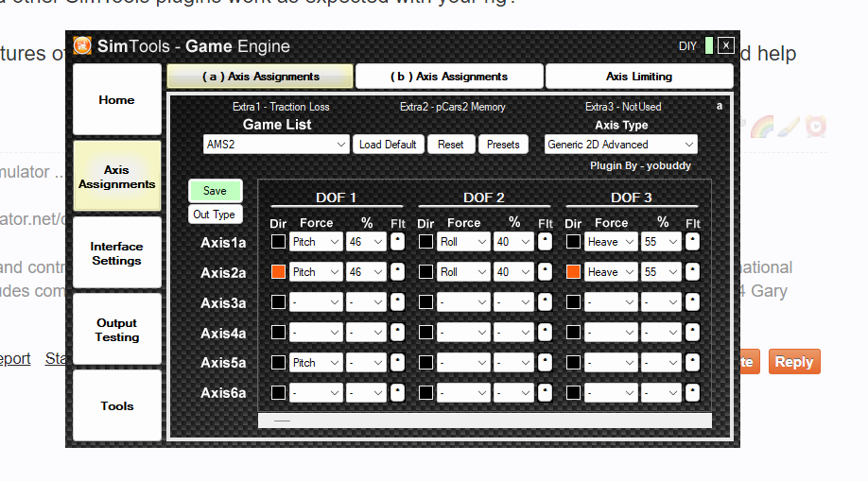Open Axis4a DOF 2 filter button

click(x=545, y=332)
